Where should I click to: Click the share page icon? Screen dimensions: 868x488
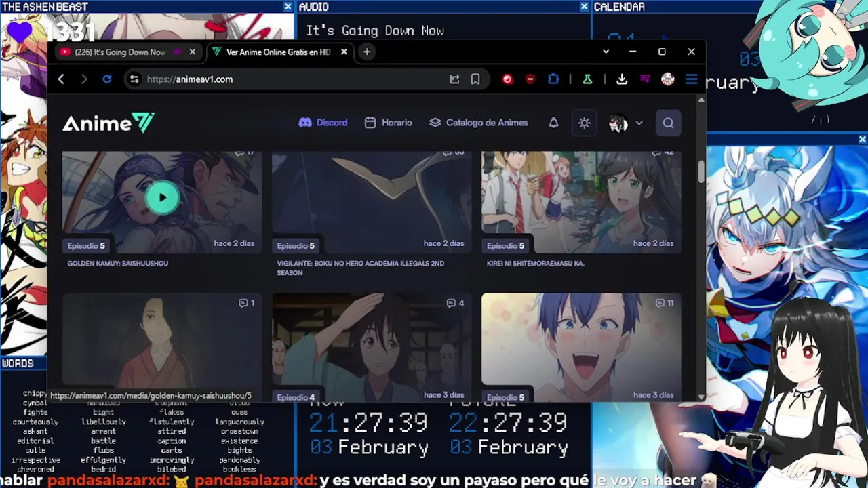454,79
